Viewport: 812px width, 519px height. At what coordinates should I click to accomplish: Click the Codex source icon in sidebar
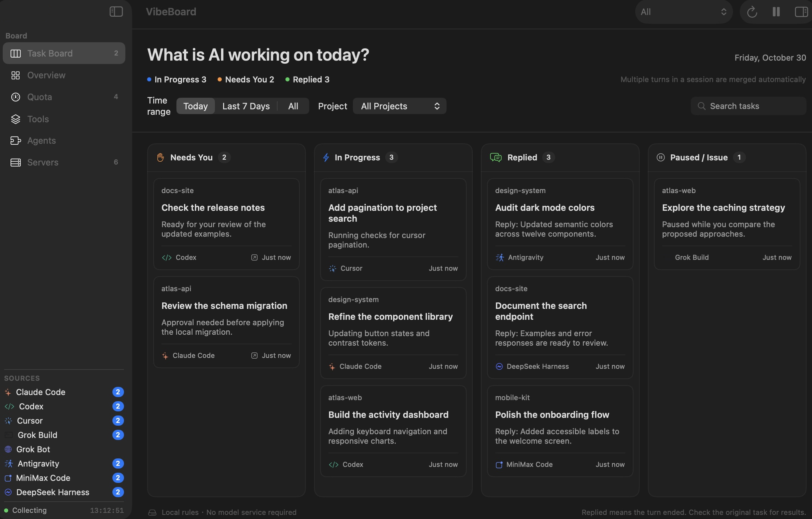click(x=9, y=407)
